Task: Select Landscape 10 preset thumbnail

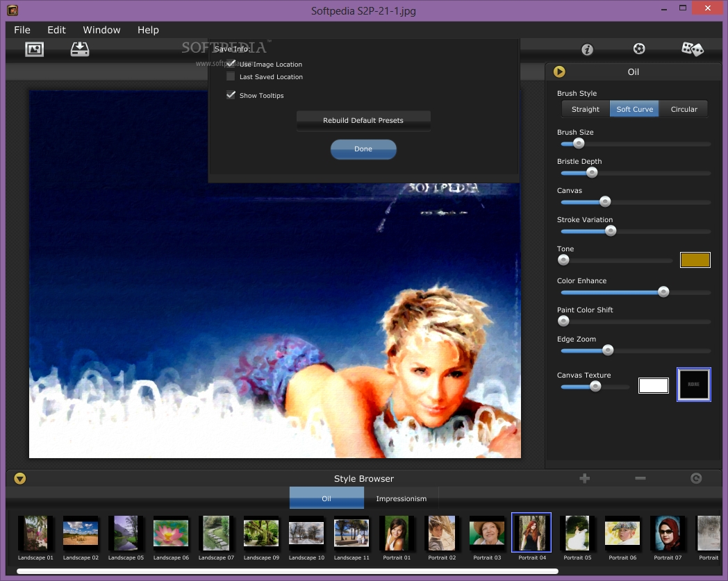Action: pyautogui.click(x=306, y=533)
